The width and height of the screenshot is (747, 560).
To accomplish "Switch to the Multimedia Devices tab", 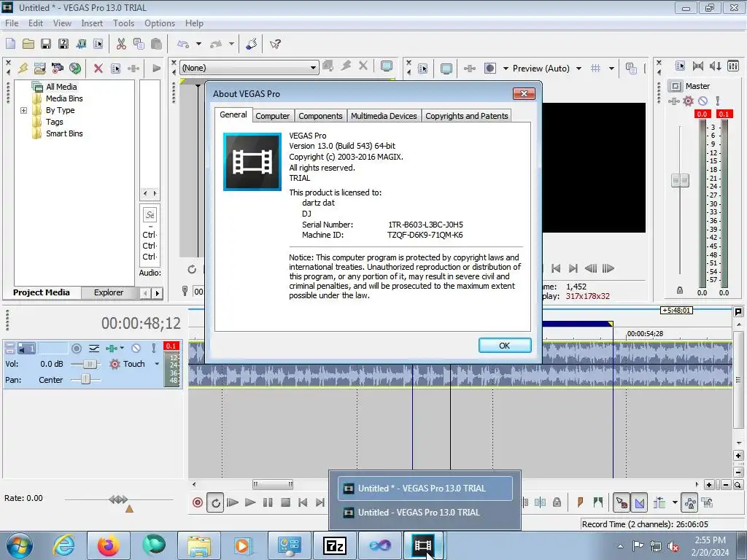I will coord(384,116).
